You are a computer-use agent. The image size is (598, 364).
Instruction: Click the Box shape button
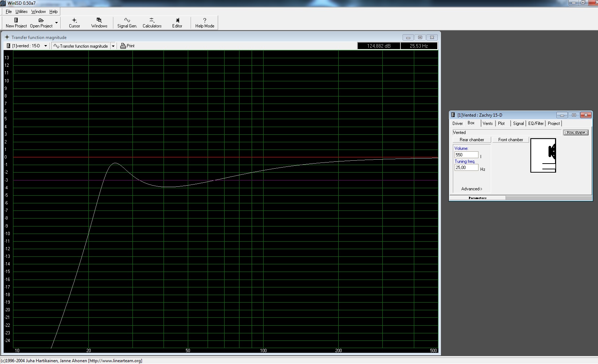point(576,133)
